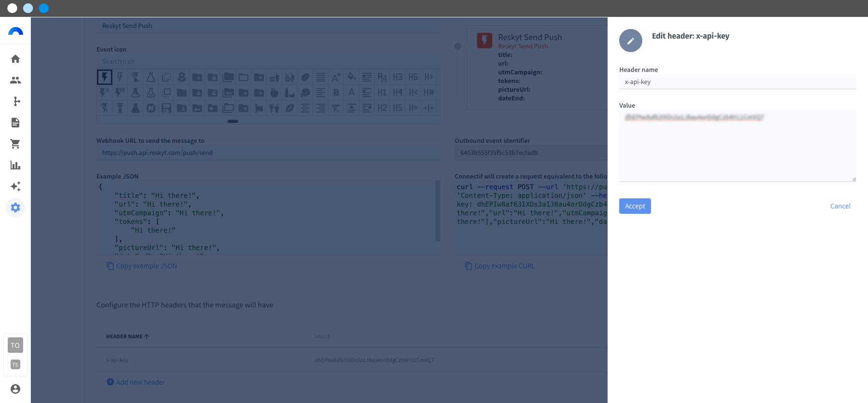
Task: Click the Search icon field
Action: 268,62
